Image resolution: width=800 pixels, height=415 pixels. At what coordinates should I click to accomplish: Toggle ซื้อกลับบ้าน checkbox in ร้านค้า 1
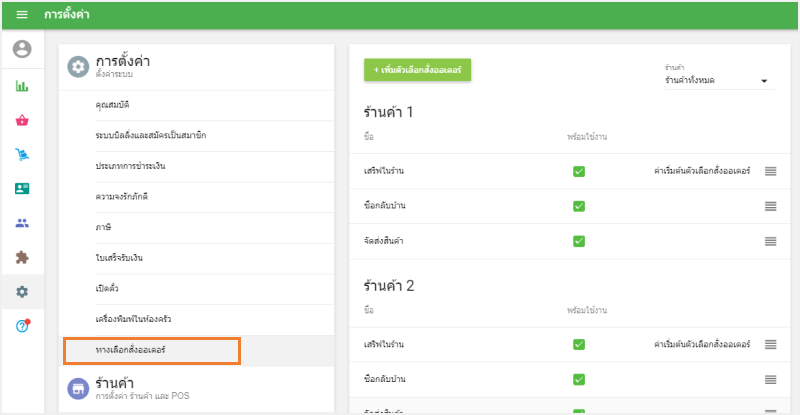click(x=578, y=206)
